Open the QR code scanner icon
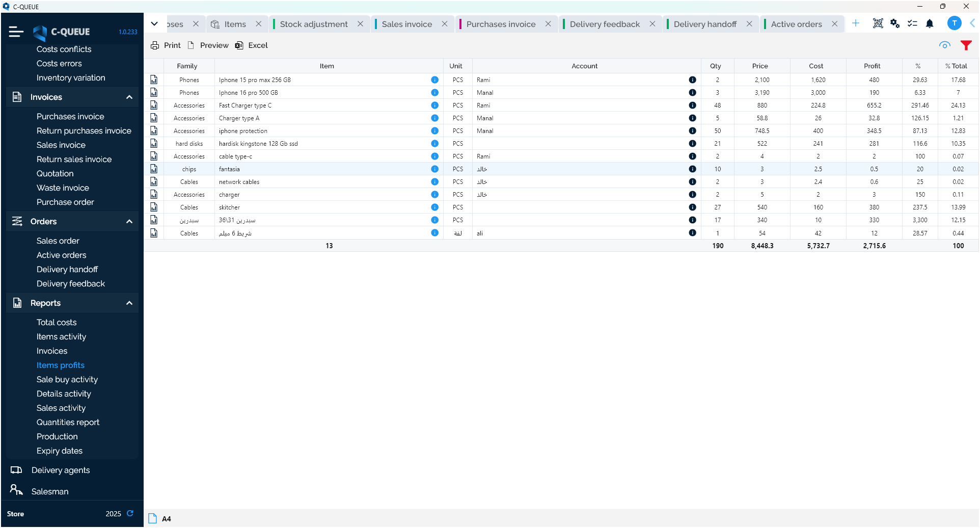980x528 pixels. 878,24
